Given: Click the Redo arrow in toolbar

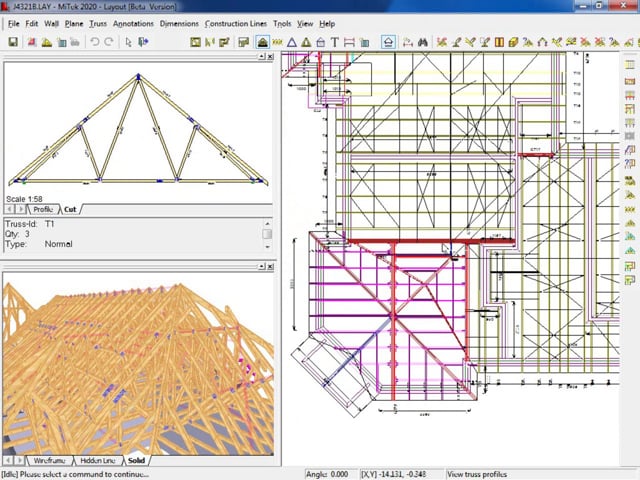Looking at the screenshot, I should pyautogui.click(x=108, y=42).
